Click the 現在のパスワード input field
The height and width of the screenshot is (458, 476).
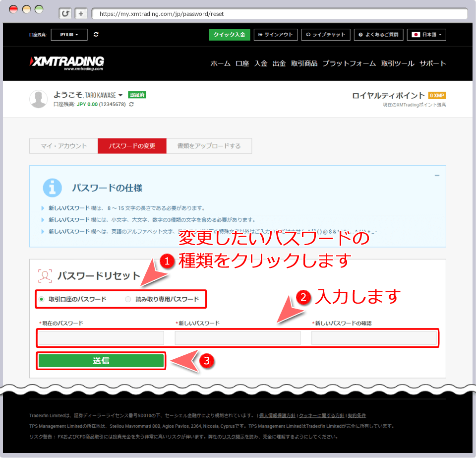[x=100, y=337]
